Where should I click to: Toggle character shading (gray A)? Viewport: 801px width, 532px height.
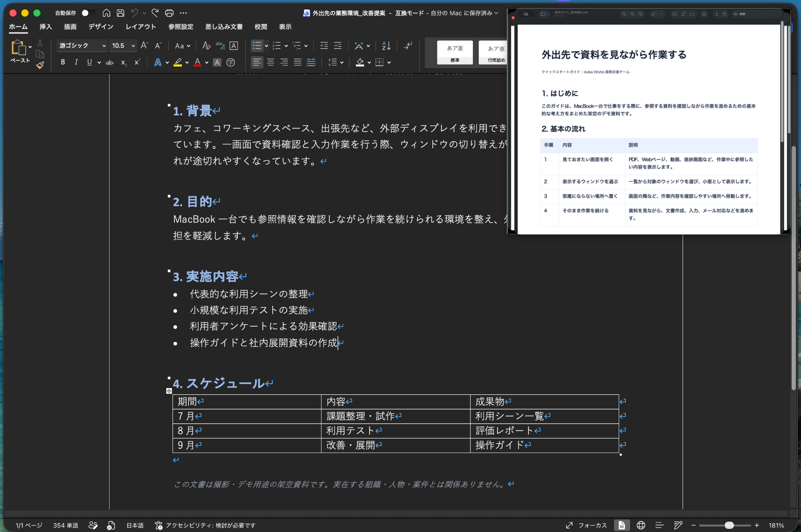[217, 62]
